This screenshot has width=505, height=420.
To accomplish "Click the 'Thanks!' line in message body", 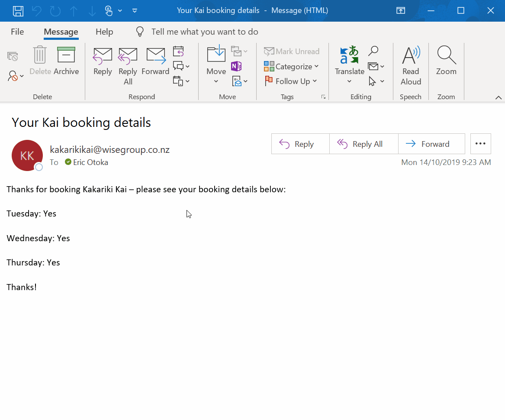I will (22, 287).
